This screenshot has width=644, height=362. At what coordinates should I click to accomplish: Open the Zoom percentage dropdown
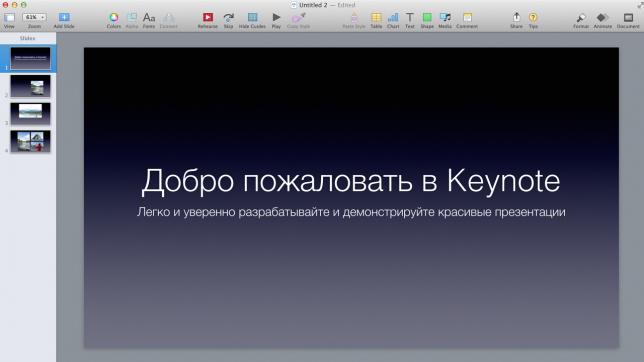[34, 17]
